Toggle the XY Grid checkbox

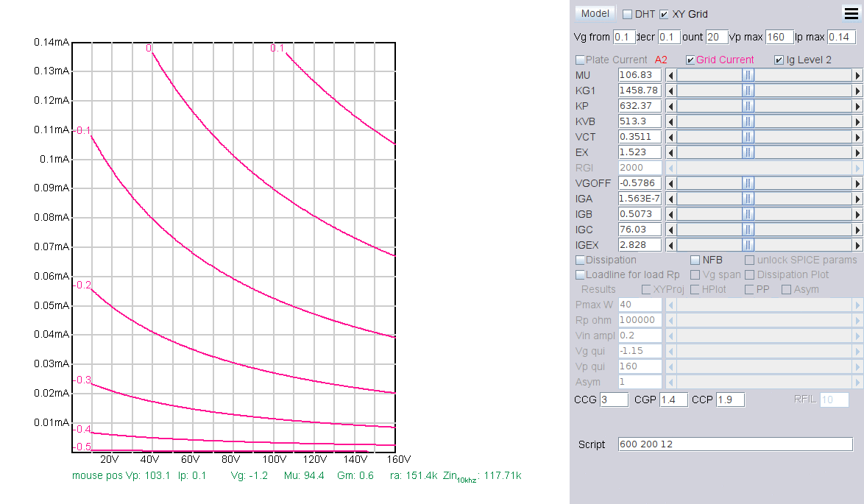[x=665, y=14]
